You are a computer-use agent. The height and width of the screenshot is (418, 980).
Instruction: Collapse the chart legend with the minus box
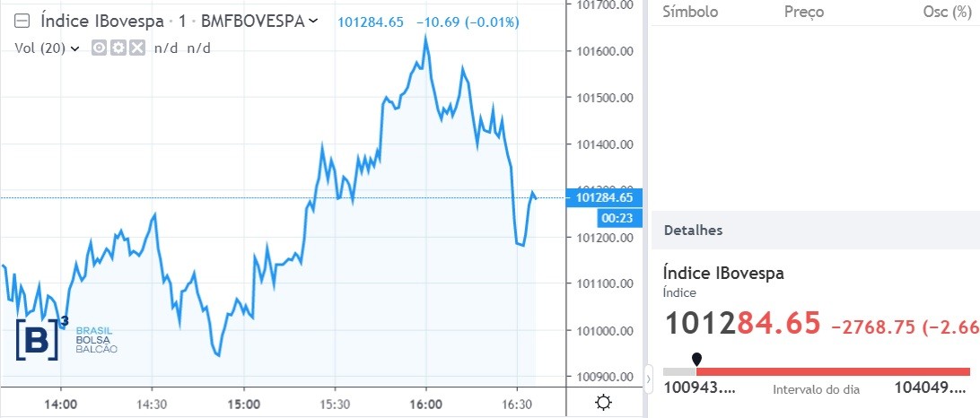tap(23, 21)
